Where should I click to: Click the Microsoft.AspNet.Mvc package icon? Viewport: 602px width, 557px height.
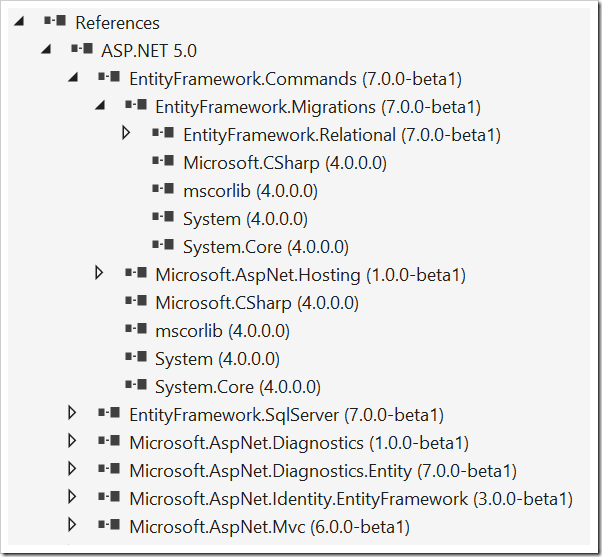pos(109,524)
